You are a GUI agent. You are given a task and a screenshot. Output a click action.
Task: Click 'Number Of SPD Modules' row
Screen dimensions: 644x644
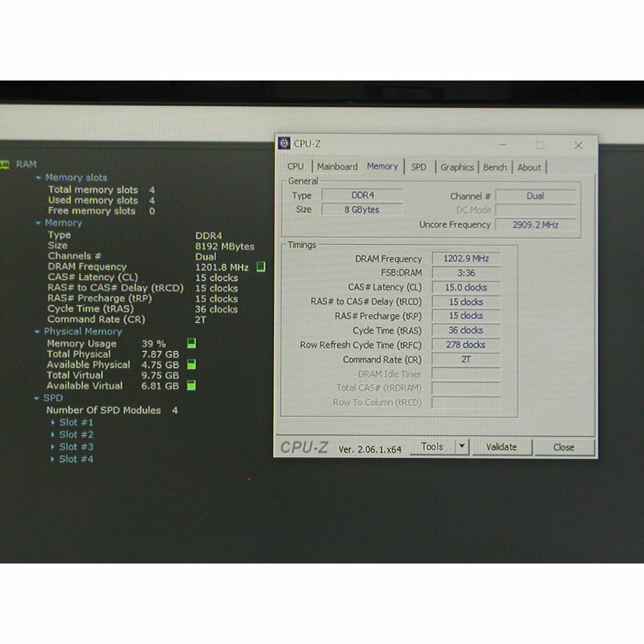point(112,410)
